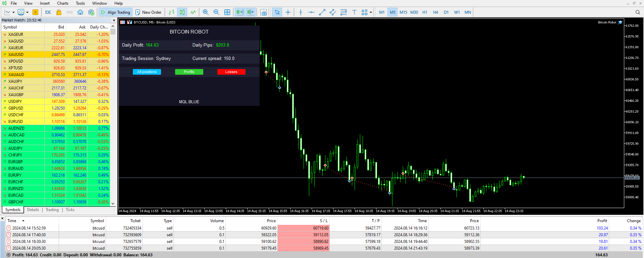Open the File menu
The width and height of the screenshot is (644, 258).
click(14, 3)
